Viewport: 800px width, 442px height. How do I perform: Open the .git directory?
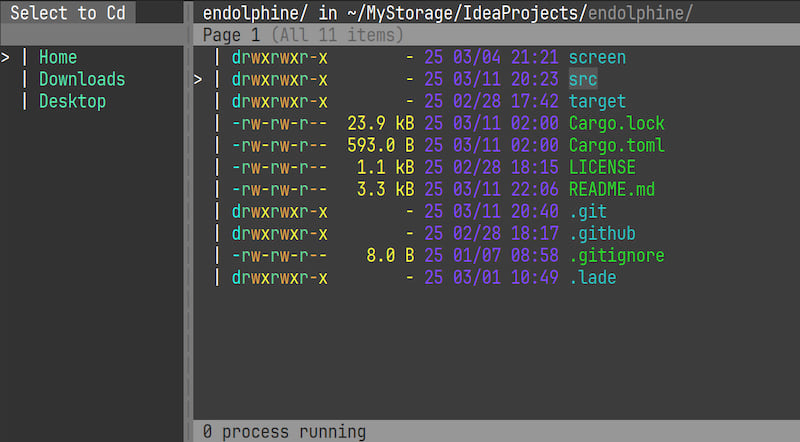point(588,211)
